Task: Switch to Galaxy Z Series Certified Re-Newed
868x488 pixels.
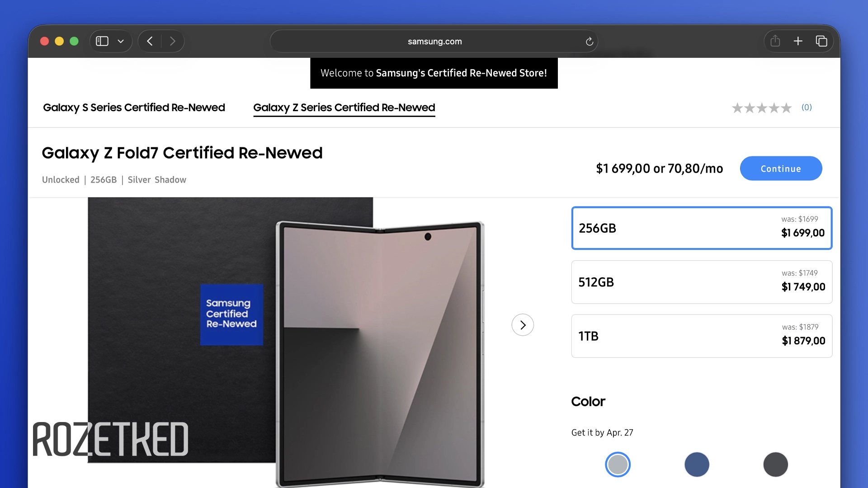Action: click(344, 108)
